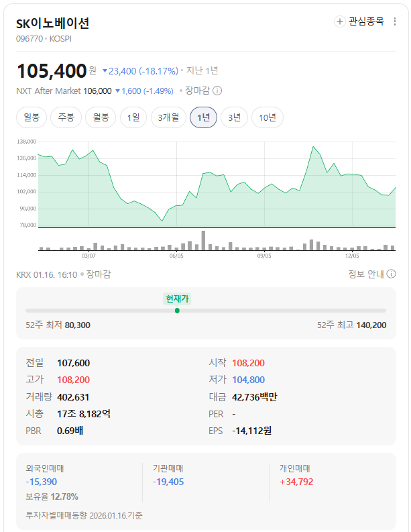Image resolution: width=411 pixels, height=532 pixels.
Task: Click the 06/05 date axis label
Action: point(176,256)
